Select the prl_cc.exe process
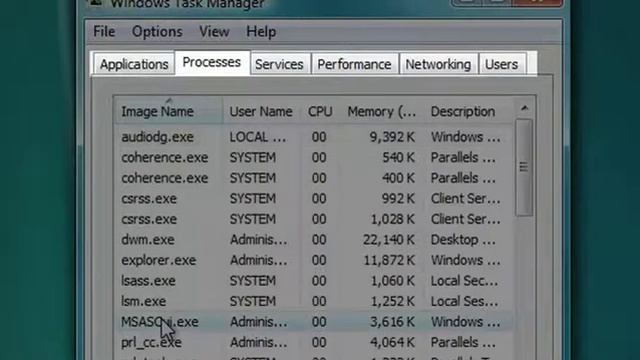640x360 pixels. click(151, 342)
